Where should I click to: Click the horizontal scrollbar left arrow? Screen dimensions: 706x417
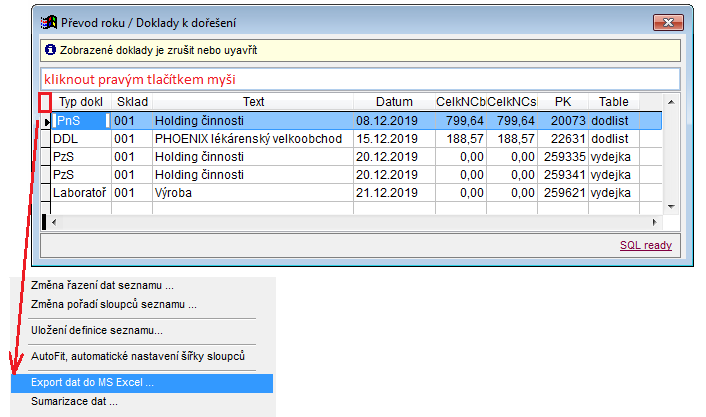coord(54,222)
